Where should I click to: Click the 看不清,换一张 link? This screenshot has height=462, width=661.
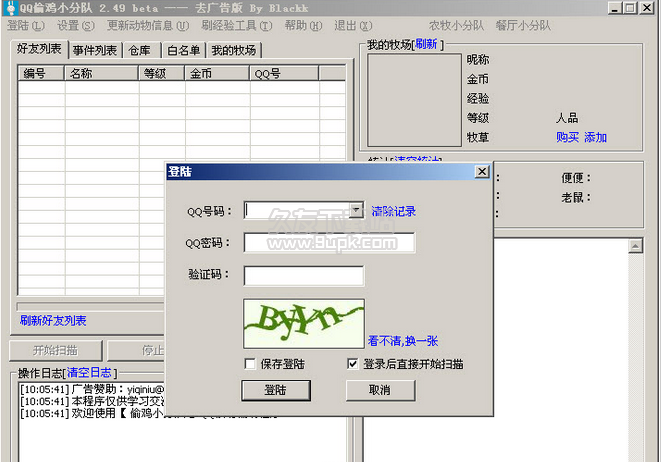(403, 341)
